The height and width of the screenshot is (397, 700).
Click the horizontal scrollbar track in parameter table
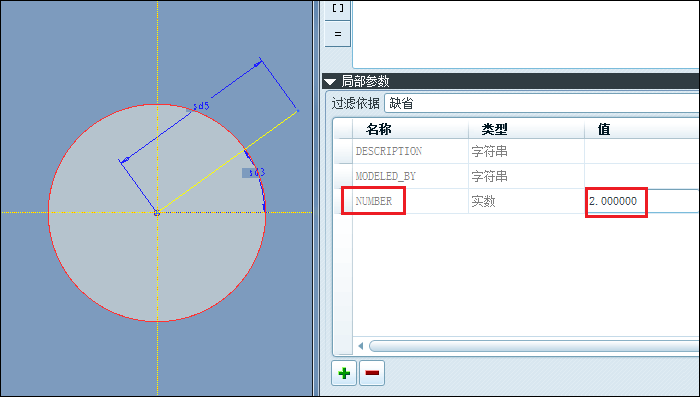tap(533, 346)
